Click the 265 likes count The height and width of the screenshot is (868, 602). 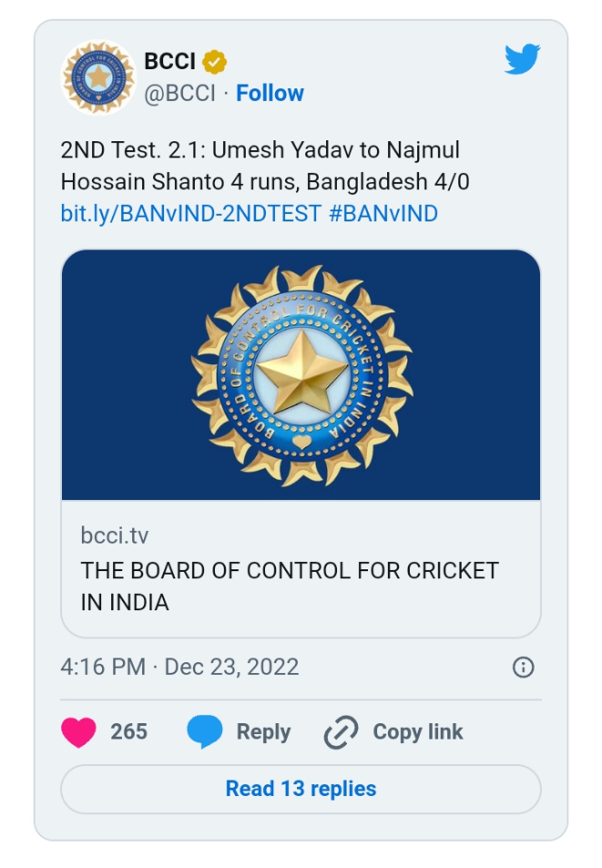coord(128,732)
